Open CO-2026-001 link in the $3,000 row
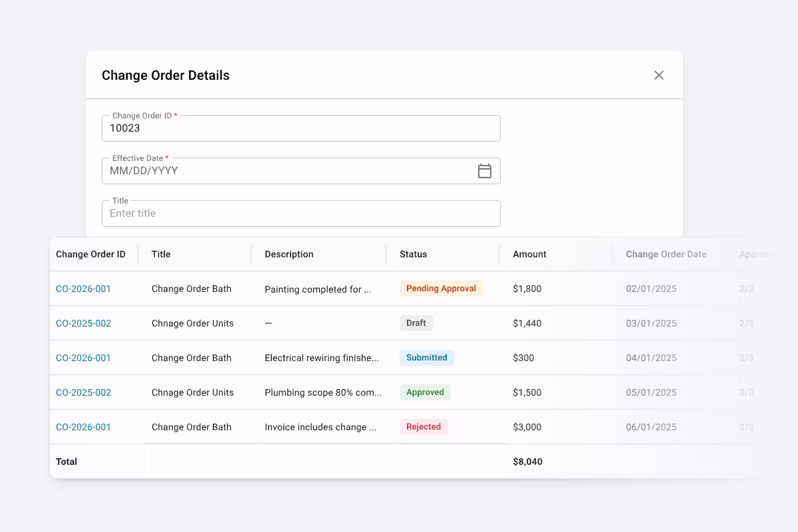Viewport: 798px width, 532px height. point(83,427)
